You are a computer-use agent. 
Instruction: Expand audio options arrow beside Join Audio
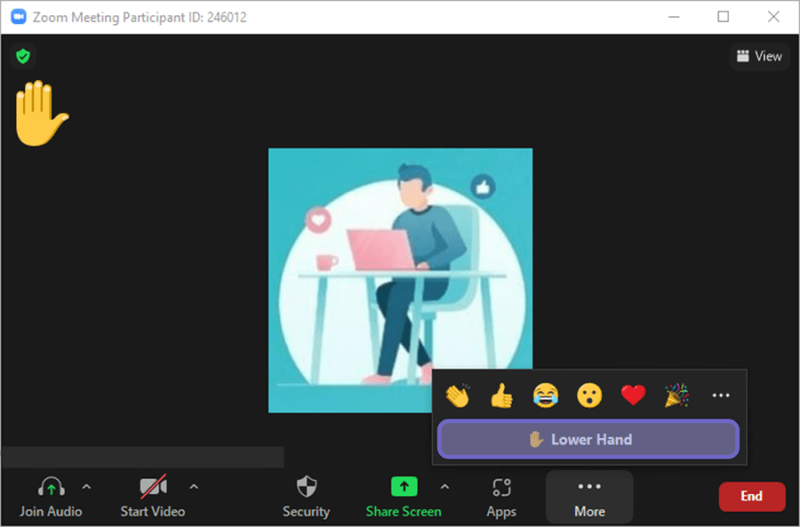click(87, 487)
